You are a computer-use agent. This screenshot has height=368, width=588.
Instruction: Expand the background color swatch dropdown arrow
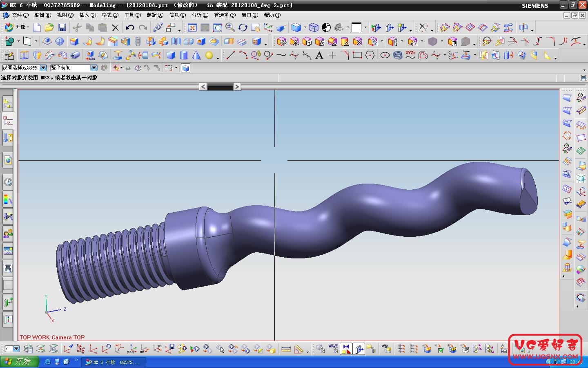(365, 28)
